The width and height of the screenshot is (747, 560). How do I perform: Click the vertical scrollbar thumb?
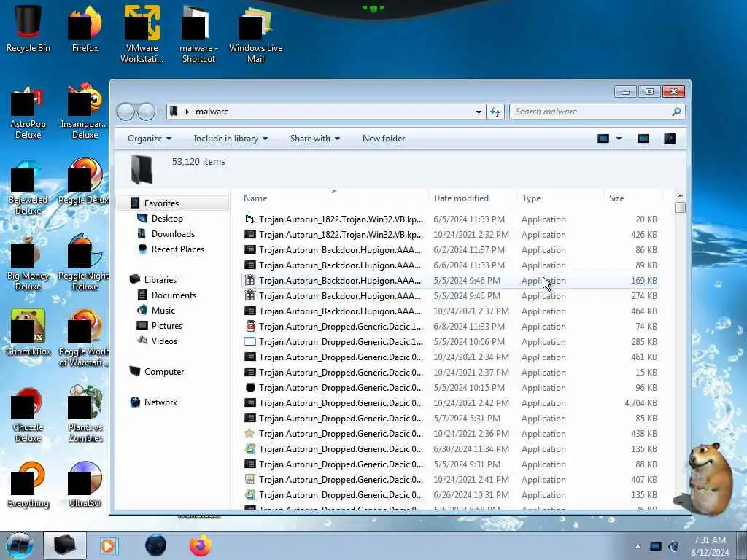pos(681,208)
